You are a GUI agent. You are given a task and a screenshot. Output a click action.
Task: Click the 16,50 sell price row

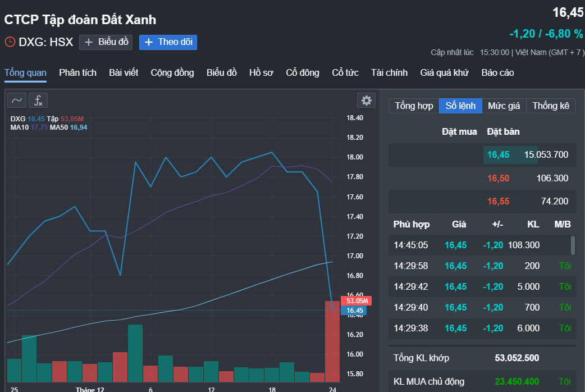tap(482, 179)
